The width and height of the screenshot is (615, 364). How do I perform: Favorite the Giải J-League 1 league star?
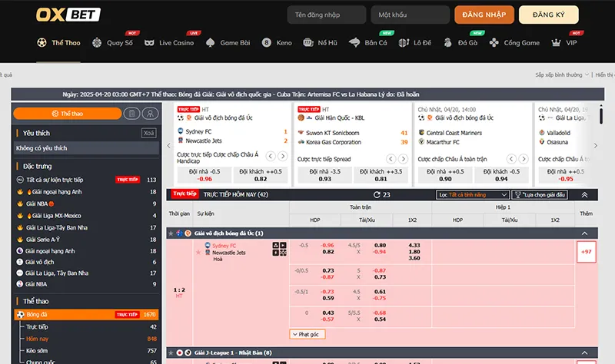[171, 353]
